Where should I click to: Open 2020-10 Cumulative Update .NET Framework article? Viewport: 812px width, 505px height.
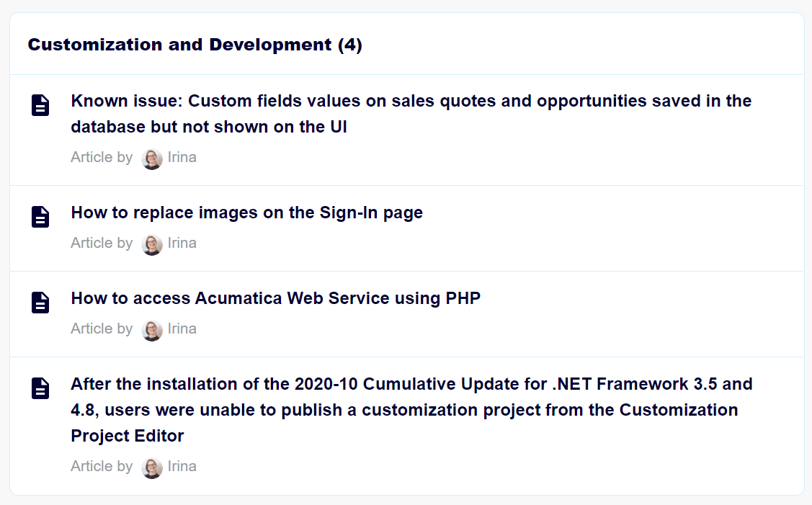coord(411,410)
